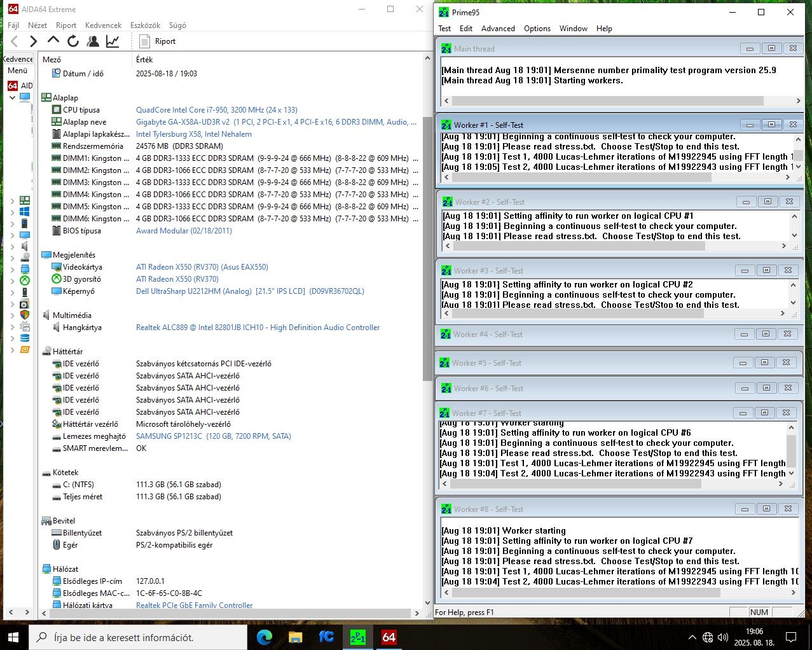812x650 pixels.
Task: Open the Windows Start menu
Action: coord(13,637)
